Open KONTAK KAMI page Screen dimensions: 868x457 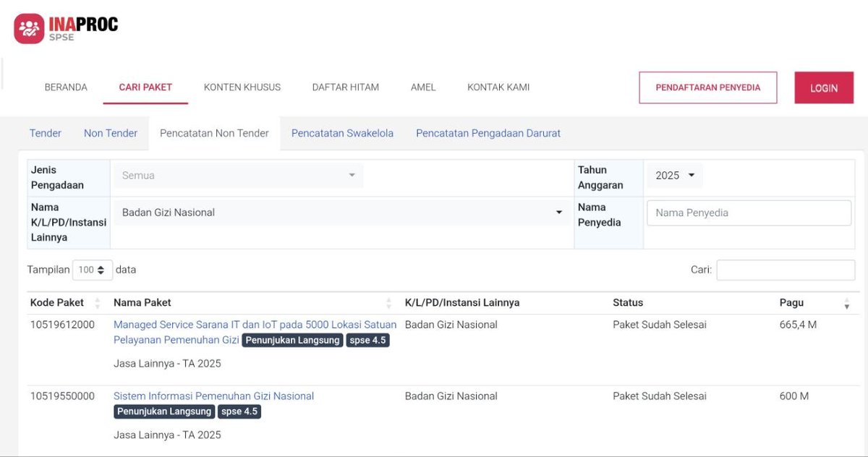coord(498,87)
